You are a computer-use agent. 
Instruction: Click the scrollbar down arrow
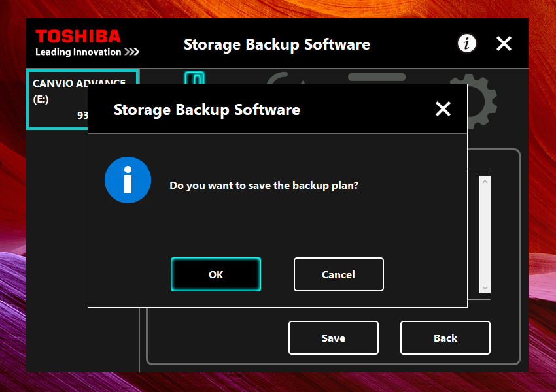pyautogui.click(x=485, y=288)
